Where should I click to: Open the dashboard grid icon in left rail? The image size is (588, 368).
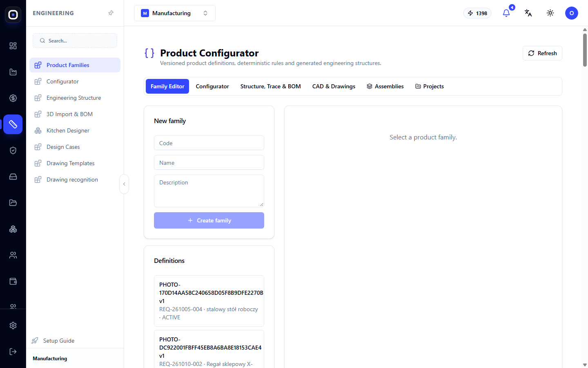pyautogui.click(x=13, y=46)
